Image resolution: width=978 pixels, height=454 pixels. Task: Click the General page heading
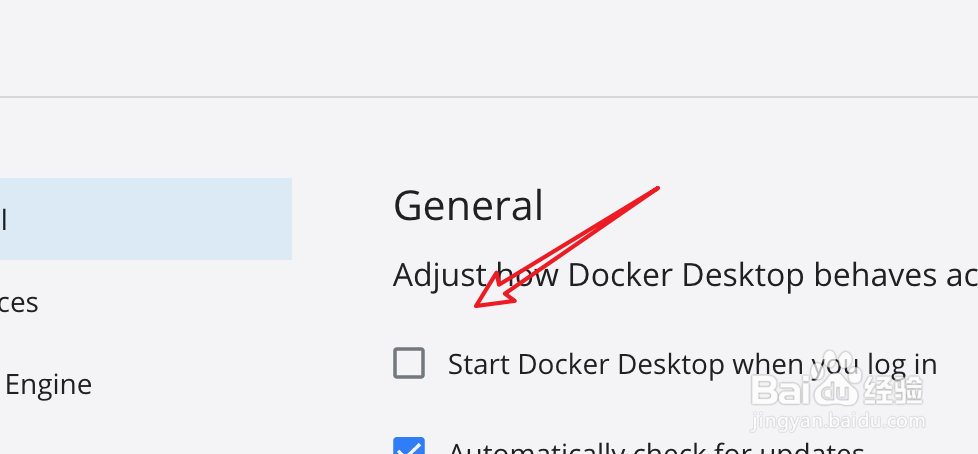click(x=468, y=206)
